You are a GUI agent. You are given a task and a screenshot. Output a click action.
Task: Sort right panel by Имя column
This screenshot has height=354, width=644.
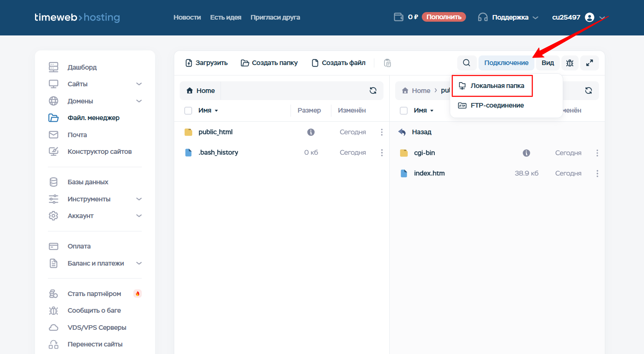coord(423,110)
